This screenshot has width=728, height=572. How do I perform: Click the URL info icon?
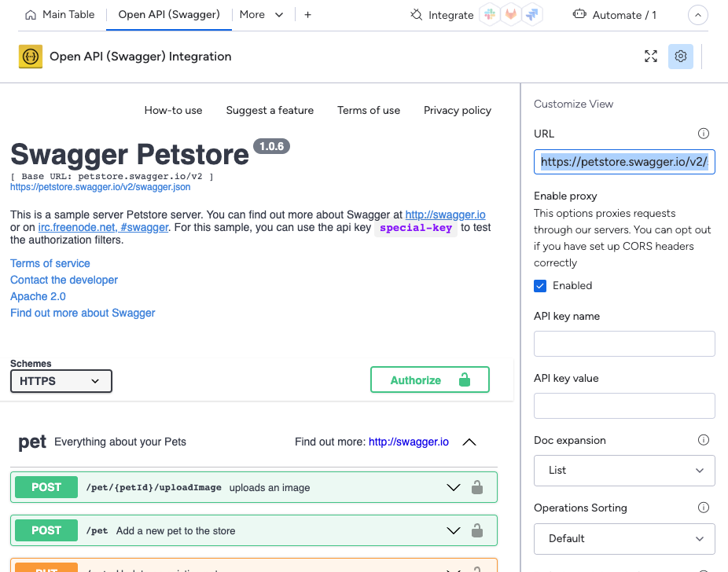[x=704, y=134]
